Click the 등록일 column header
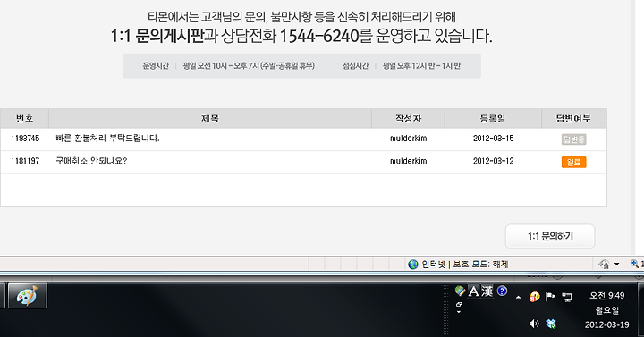The height and width of the screenshot is (337, 644). pyautogui.click(x=493, y=119)
